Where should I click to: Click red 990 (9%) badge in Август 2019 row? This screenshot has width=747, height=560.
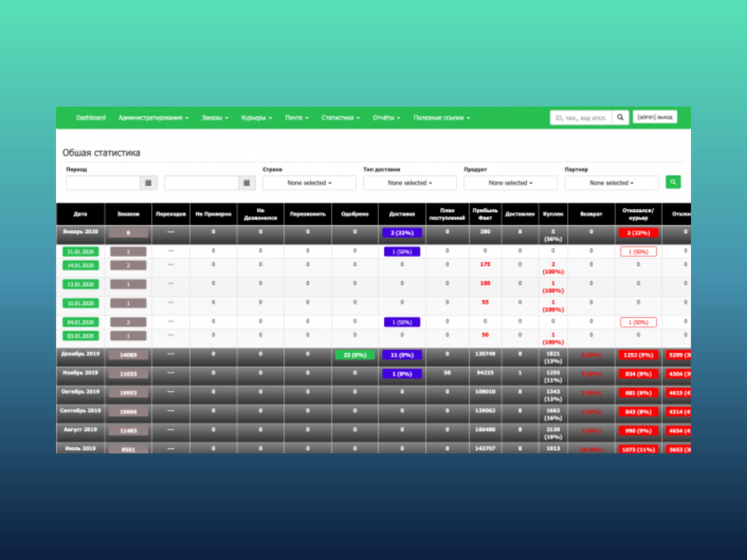pos(638,430)
